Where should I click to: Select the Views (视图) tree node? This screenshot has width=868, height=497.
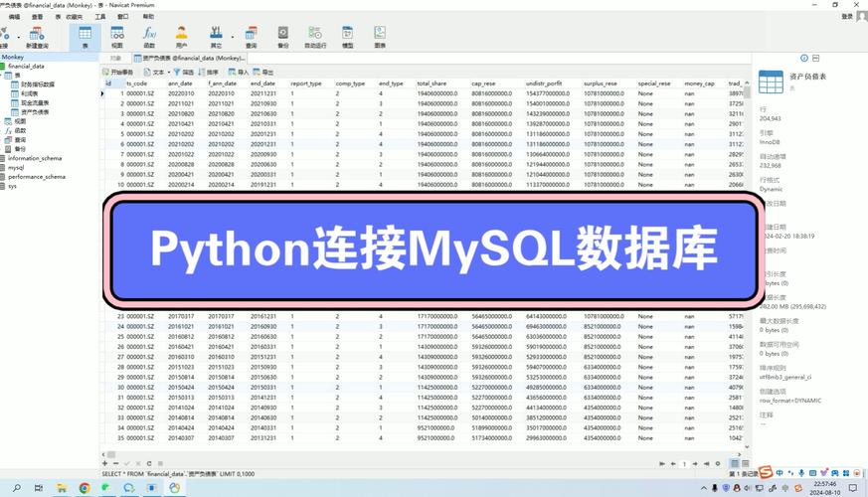[20, 121]
